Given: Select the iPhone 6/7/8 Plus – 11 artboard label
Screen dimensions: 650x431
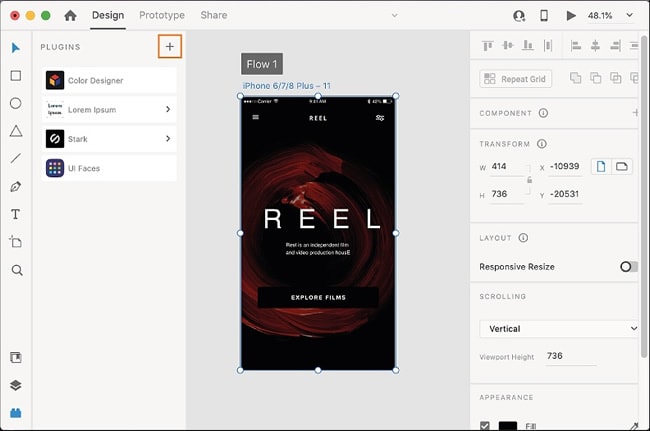Looking at the screenshot, I should click(x=286, y=86).
